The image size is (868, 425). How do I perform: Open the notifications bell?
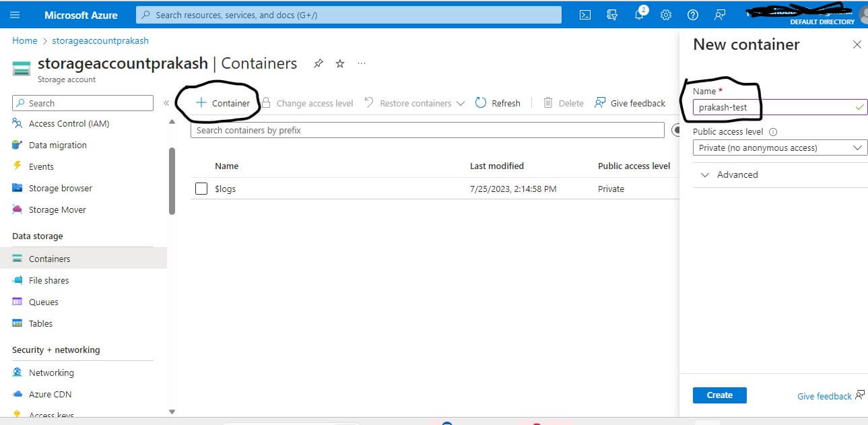tap(639, 15)
